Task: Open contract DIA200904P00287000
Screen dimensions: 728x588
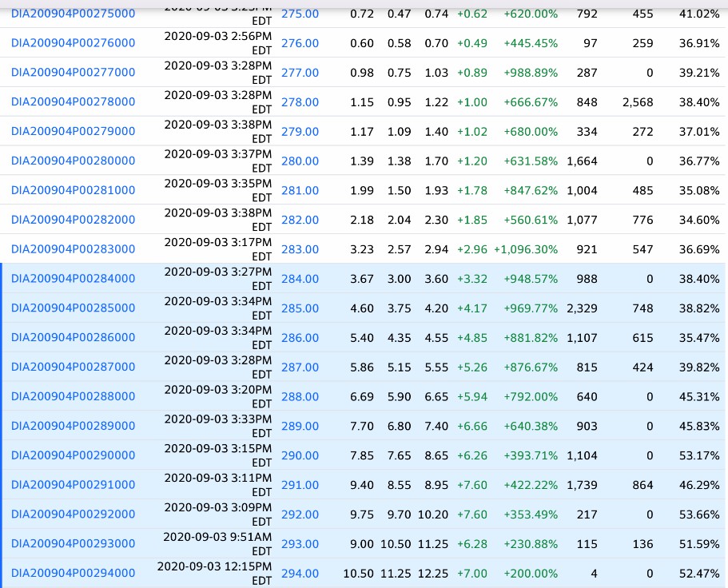Action: pyautogui.click(x=73, y=367)
